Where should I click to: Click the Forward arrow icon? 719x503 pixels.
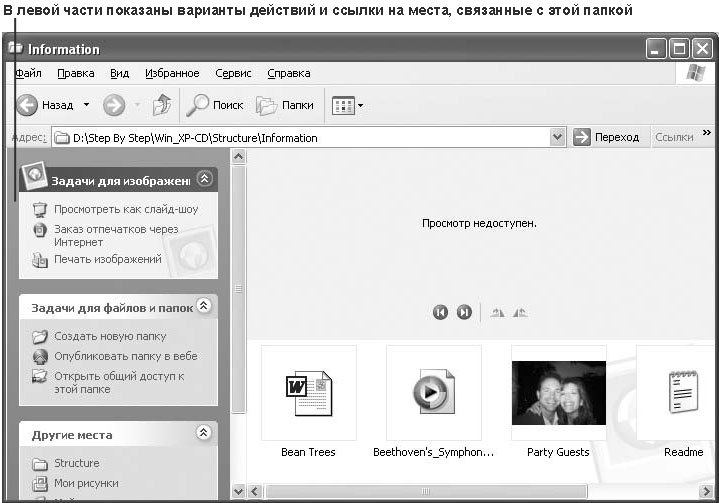114,105
